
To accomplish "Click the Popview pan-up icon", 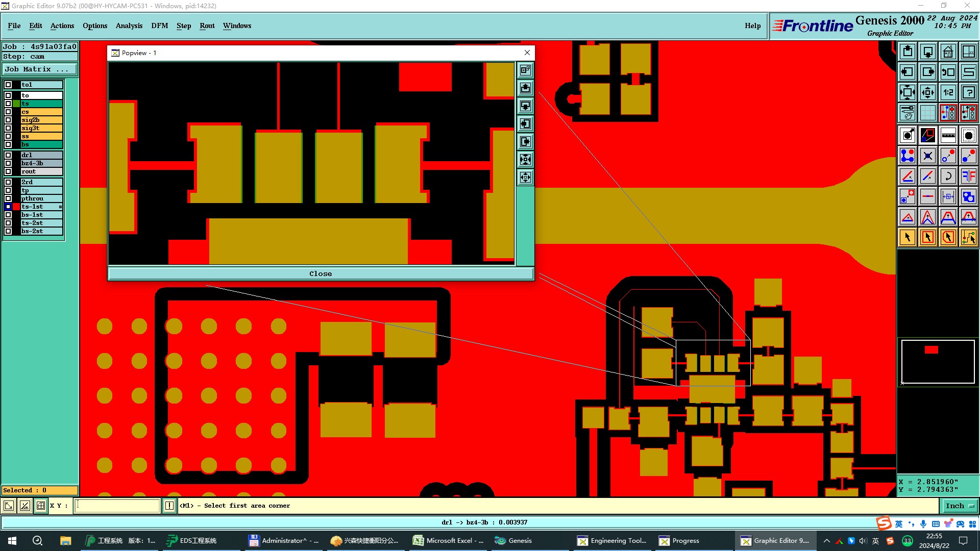I will click(525, 88).
